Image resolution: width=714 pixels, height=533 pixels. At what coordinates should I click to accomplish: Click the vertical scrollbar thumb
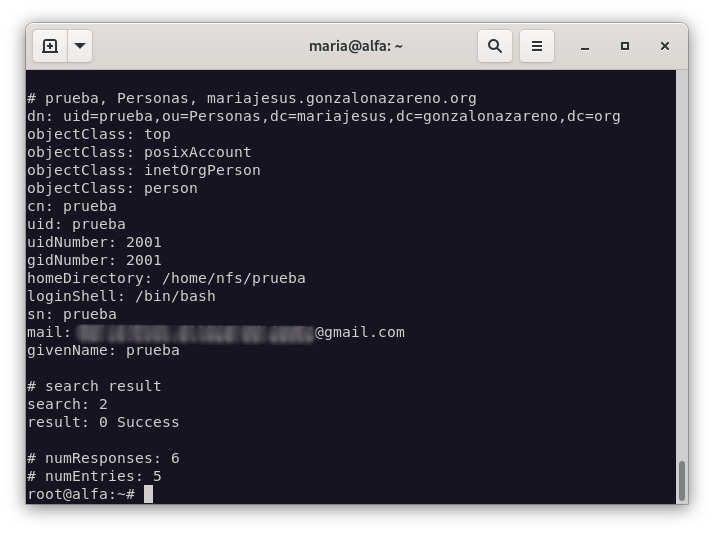[x=682, y=481]
